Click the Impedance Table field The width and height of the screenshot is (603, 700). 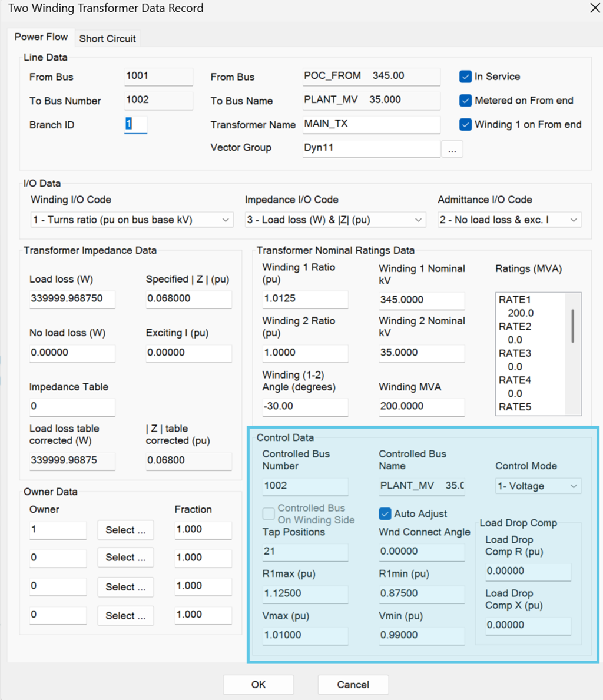72,407
